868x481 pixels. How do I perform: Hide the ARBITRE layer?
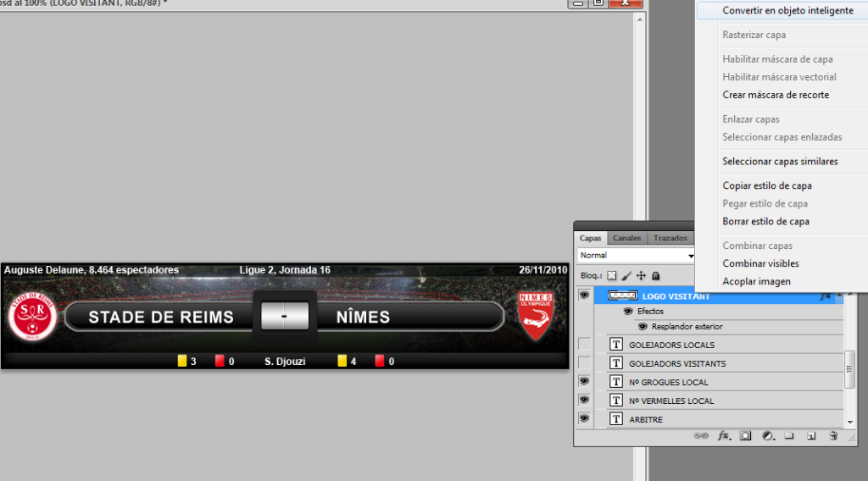point(584,418)
